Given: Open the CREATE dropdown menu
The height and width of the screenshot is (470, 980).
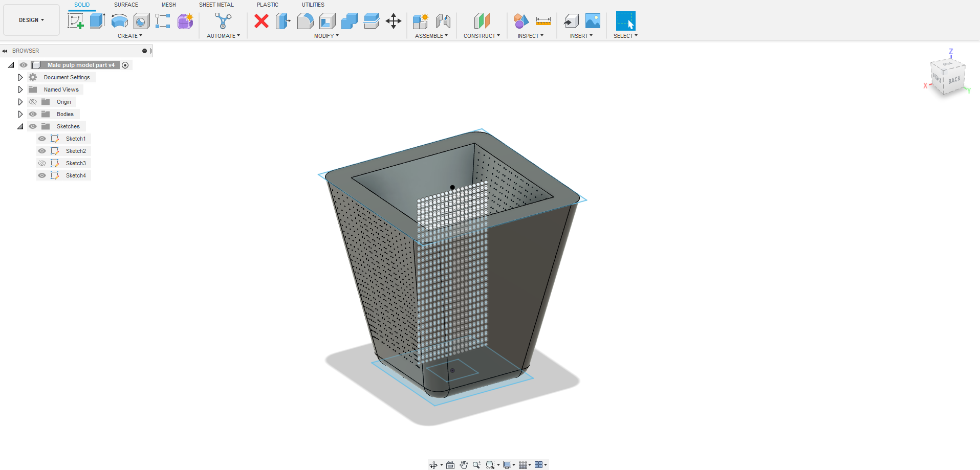Looking at the screenshot, I should point(130,36).
